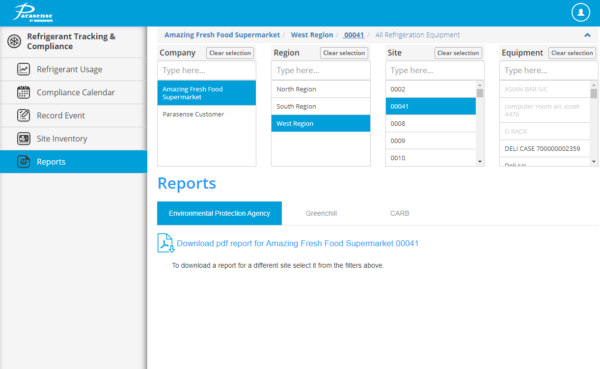
Task: Click Amazing Fresh Food Supermarket breadcrumb
Action: point(222,35)
